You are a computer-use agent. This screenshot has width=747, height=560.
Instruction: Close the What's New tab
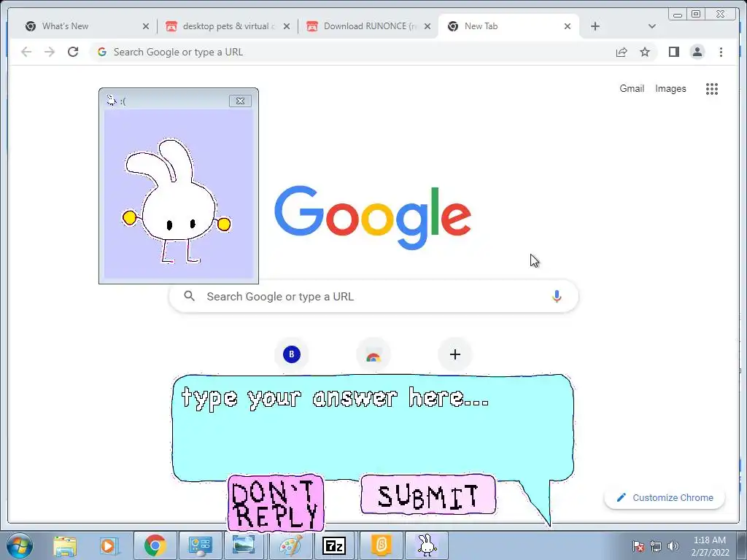coord(146,26)
